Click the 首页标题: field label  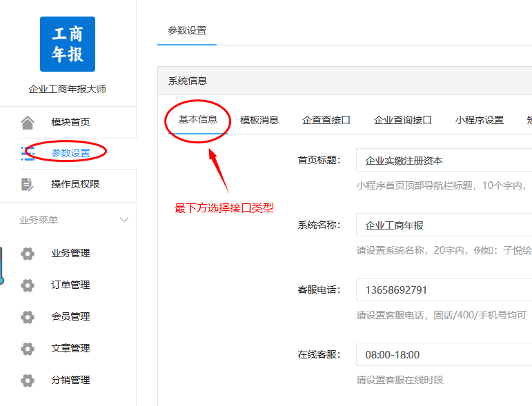click(319, 160)
